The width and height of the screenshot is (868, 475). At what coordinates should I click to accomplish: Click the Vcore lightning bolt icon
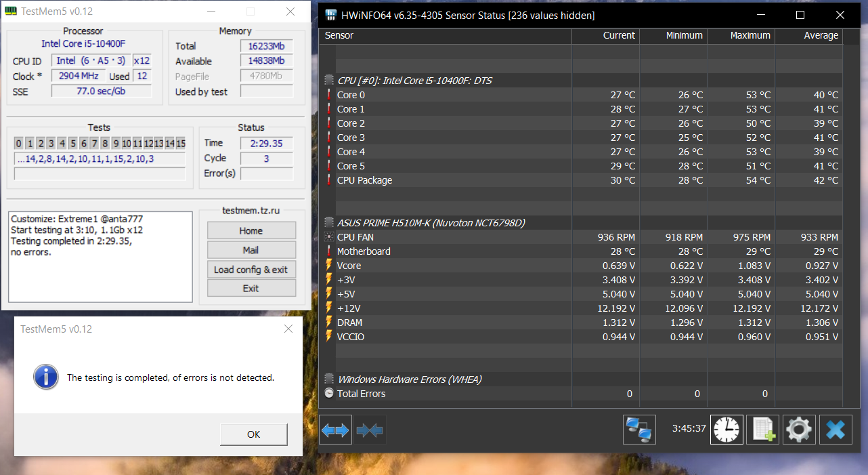pos(329,266)
